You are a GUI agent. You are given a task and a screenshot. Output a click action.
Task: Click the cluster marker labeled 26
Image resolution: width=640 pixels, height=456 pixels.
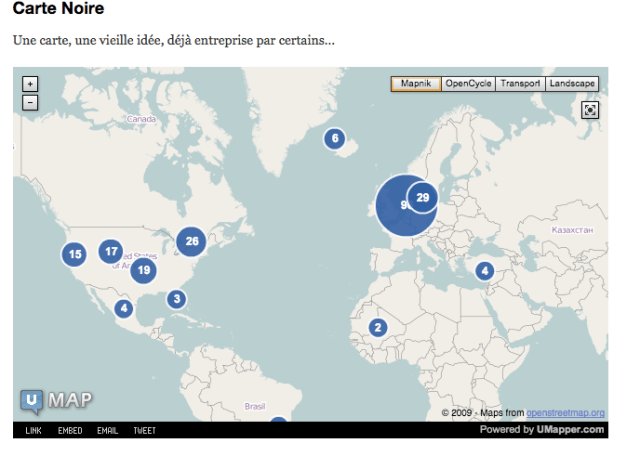[x=192, y=241]
